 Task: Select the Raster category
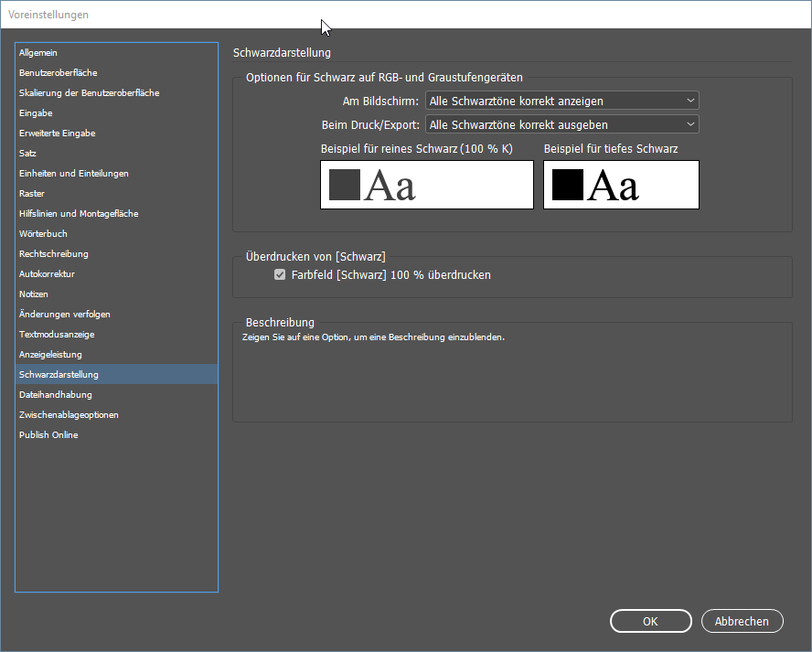(116, 194)
